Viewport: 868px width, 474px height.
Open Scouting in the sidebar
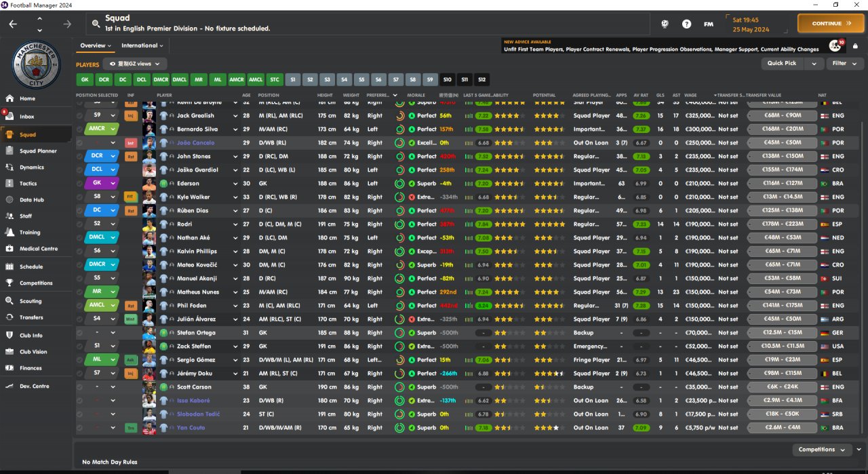pyautogui.click(x=31, y=301)
